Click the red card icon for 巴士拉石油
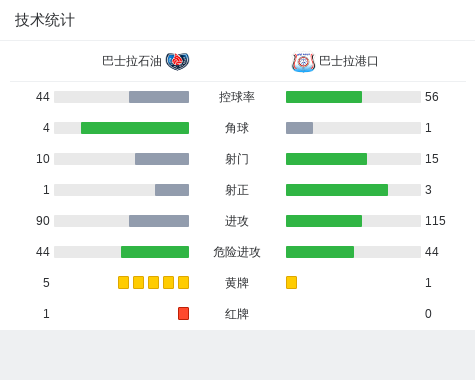Screen dimensions: 475x380 (183, 313)
